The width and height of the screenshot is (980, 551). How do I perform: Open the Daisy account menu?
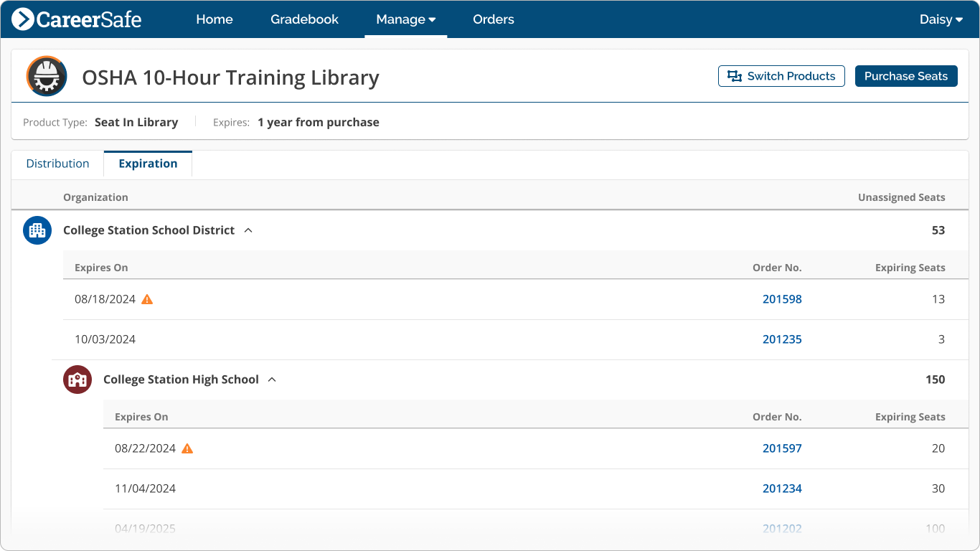(x=941, y=19)
